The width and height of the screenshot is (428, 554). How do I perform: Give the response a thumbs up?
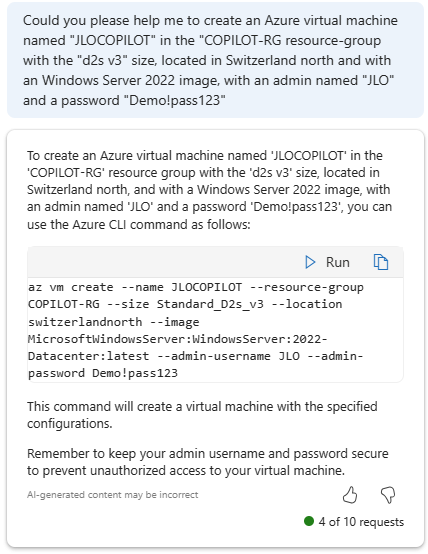click(x=350, y=494)
